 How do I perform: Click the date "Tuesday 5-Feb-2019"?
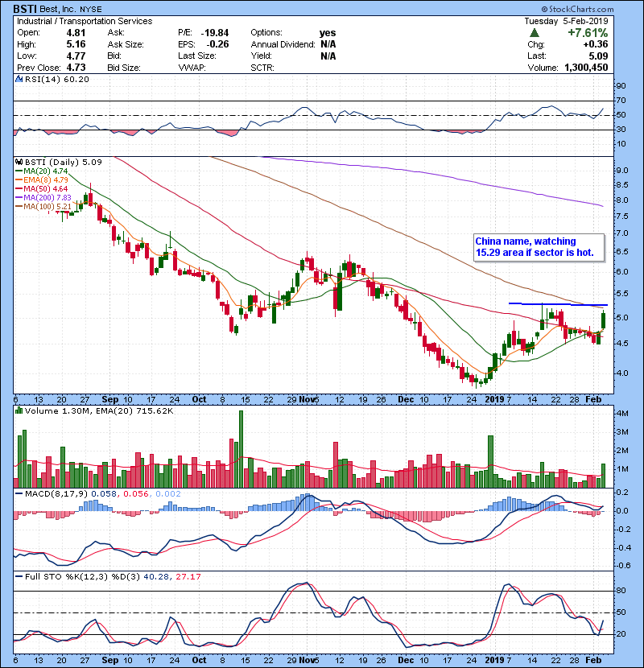566,21
